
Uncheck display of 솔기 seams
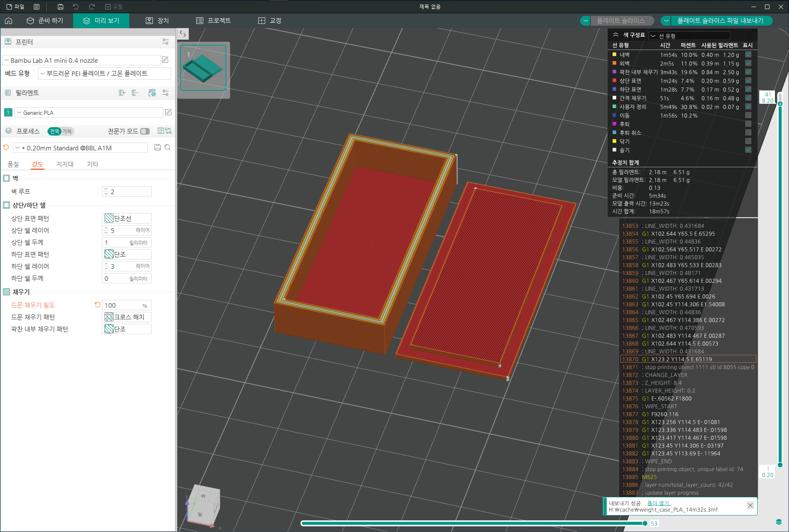(x=748, y=150)
